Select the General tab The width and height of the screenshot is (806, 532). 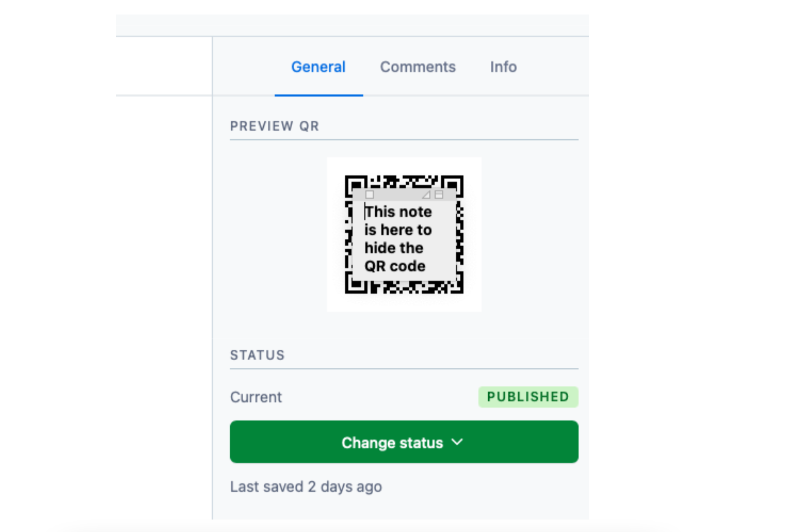point(319,67)
